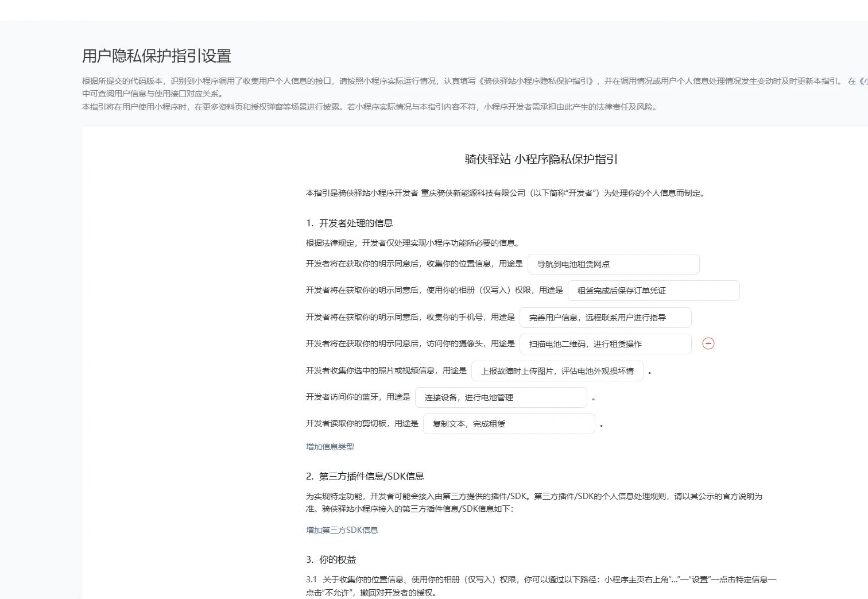Image resolution: width=868 pixels, height=599 pixels.
Task: Edit the photo or video purpose field
Action: click(x=557, y=371)
